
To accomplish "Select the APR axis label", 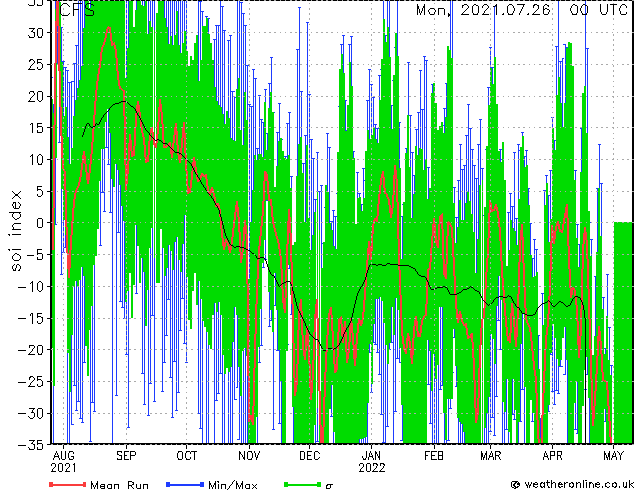I will pos(552,456).
